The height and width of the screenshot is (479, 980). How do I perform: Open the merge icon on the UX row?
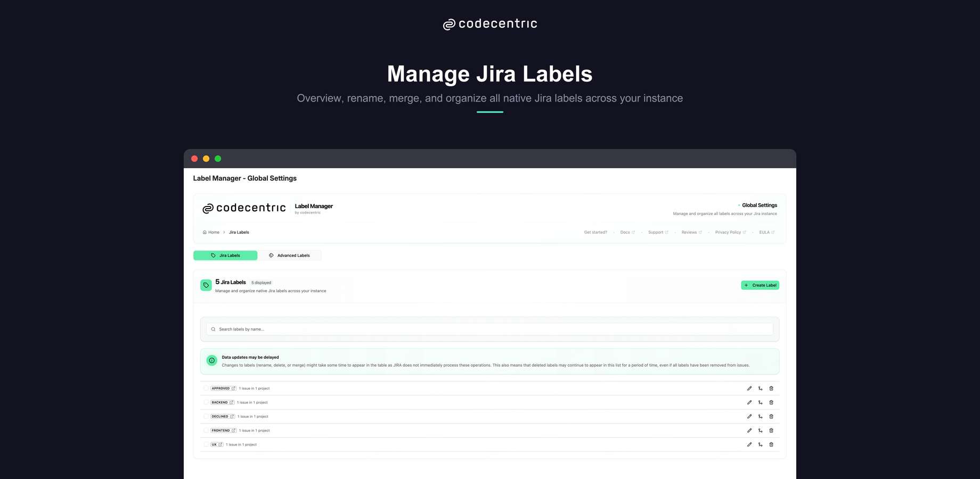point(760,444)
